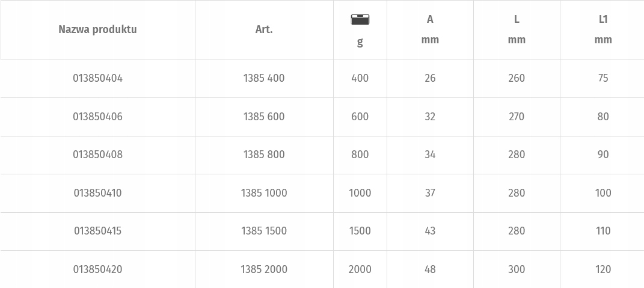Select product code 013850406
644x288 pixels.
[98, 117]
